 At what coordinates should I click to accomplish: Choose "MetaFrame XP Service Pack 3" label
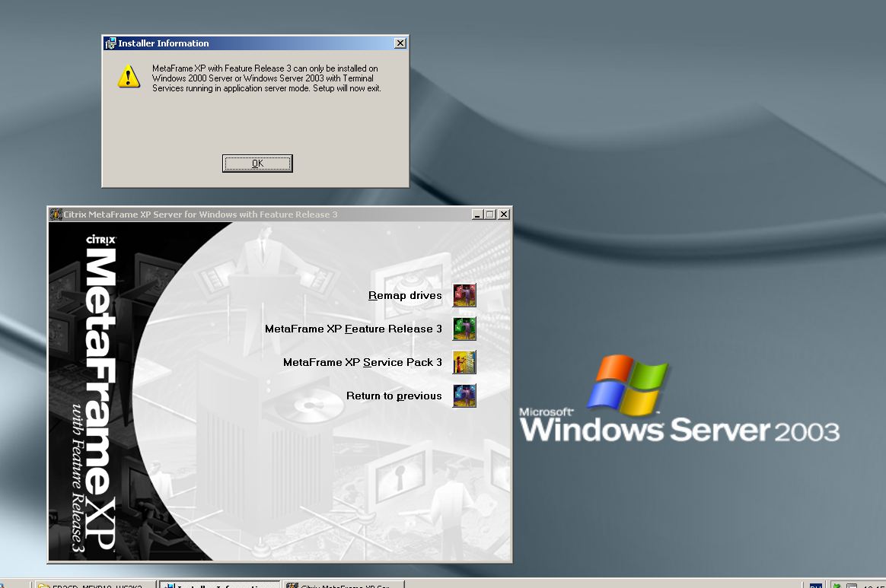tap(362, 362)
